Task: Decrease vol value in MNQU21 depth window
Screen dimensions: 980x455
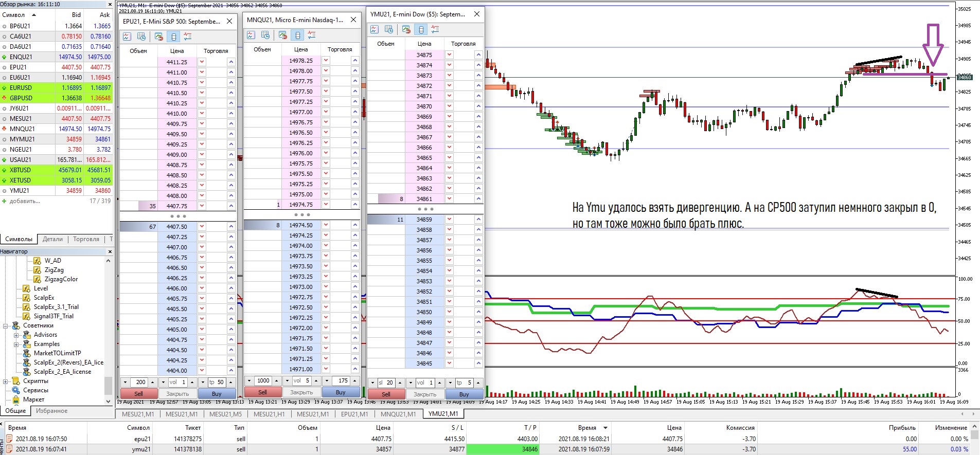Action: [287, 380]
